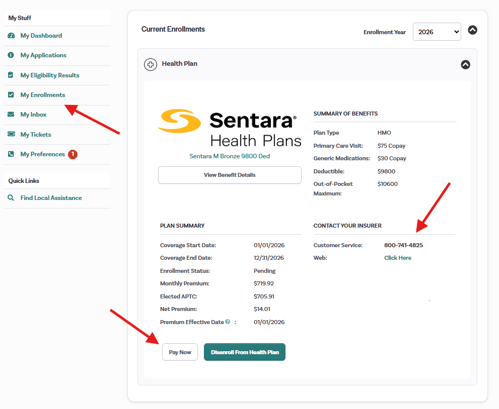Click the My Preferences icon

(11, 154)
